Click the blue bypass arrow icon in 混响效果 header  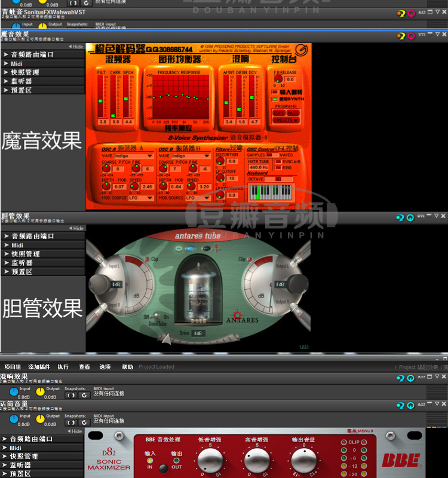(x=400, y=378)
